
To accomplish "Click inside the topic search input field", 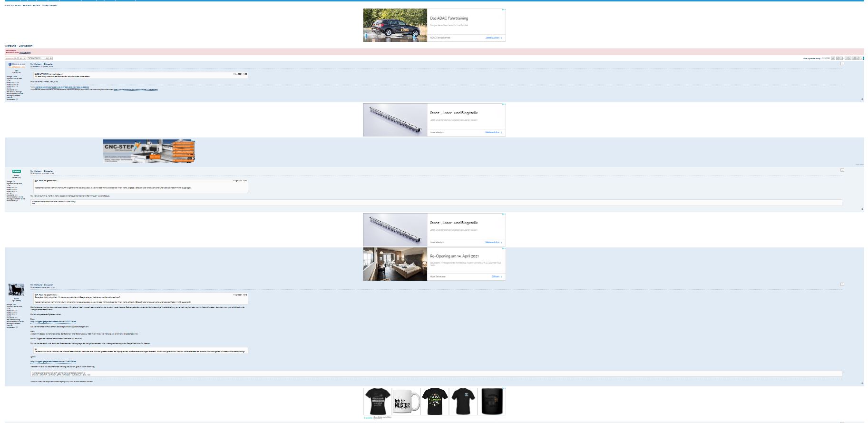I will (36, 58).
